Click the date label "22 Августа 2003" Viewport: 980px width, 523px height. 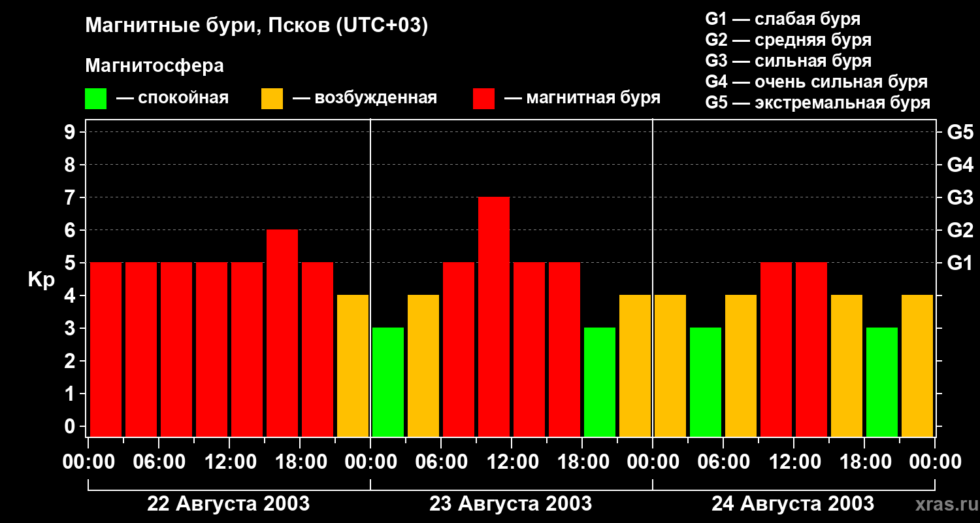(229, 503)
